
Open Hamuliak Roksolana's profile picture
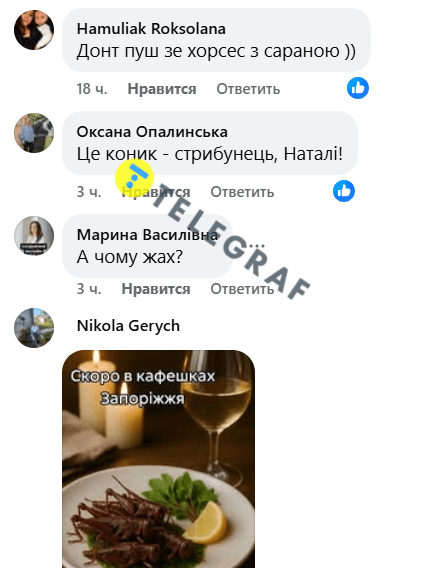click(34, 30)
